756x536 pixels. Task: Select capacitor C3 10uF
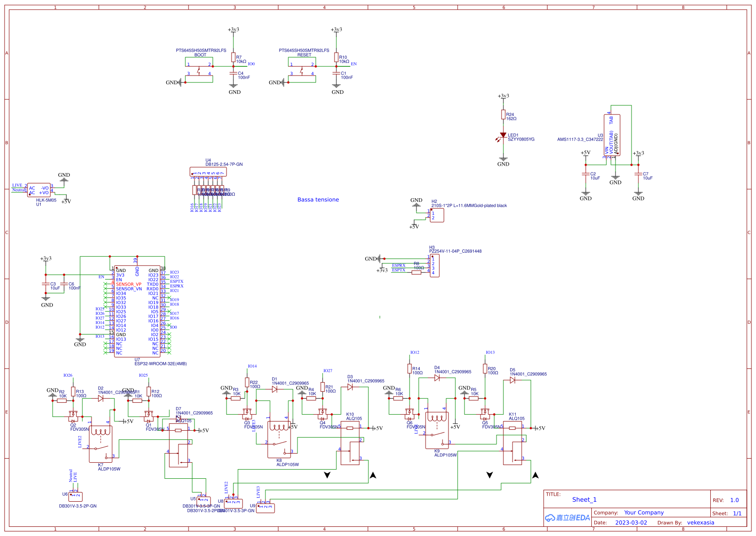pos(46,284)
